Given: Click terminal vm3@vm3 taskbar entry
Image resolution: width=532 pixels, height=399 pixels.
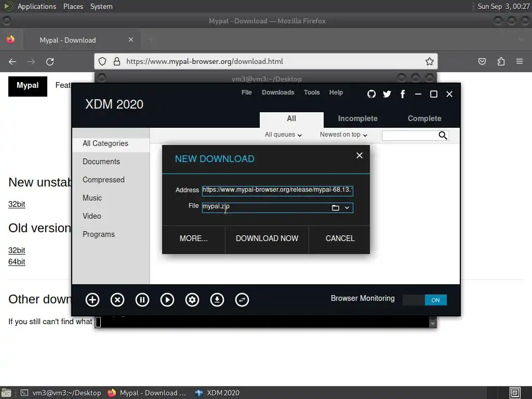Looking at the screenshot, I should pyautogui.click(x=61, y=393).
